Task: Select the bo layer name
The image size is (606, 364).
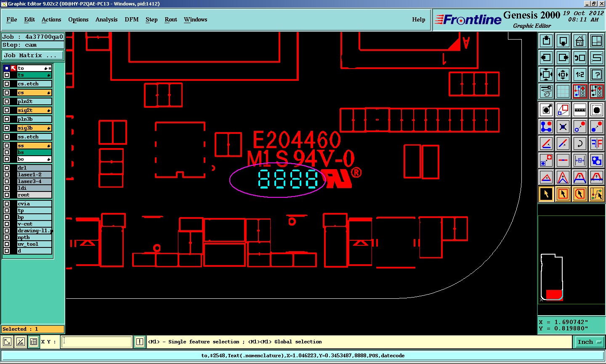Action: pyautogui.click(x=34, y=159)
